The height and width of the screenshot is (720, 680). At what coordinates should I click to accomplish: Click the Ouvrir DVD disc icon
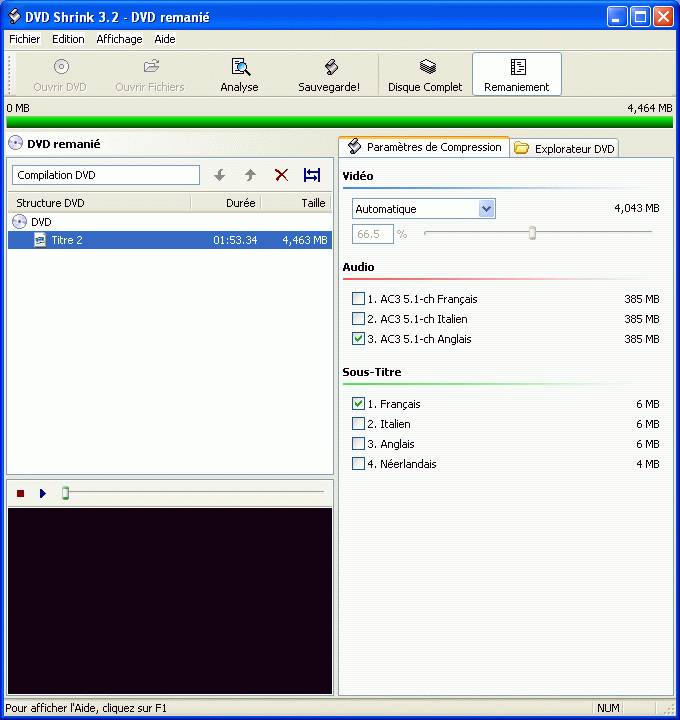[61, 67]
